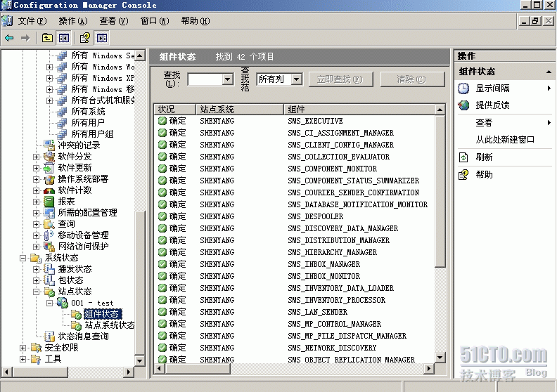Toggle the show/hide action pane icon

click(x=102, y=38)
